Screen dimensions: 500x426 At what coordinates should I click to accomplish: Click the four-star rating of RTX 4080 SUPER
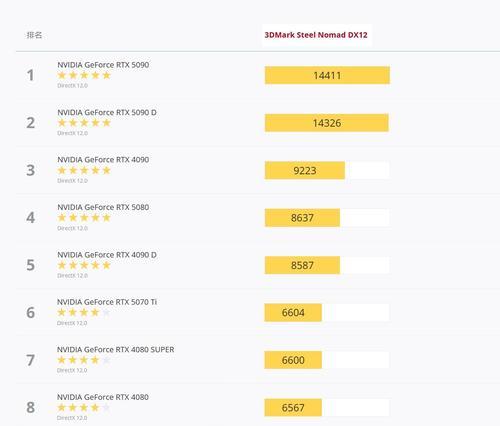tap(84, 360)
